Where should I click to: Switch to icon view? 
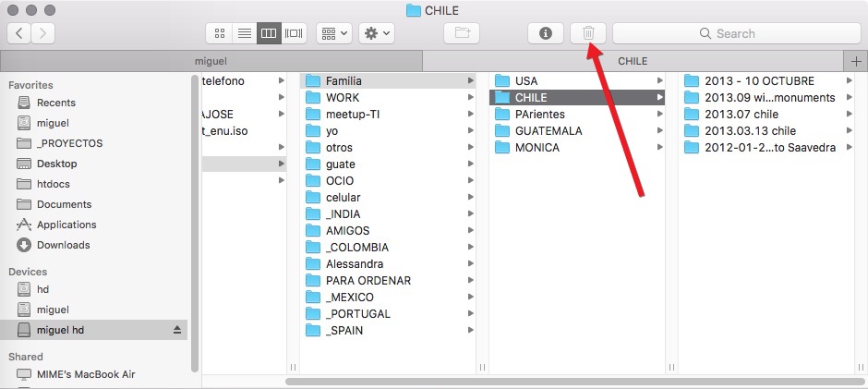point(219,33)
